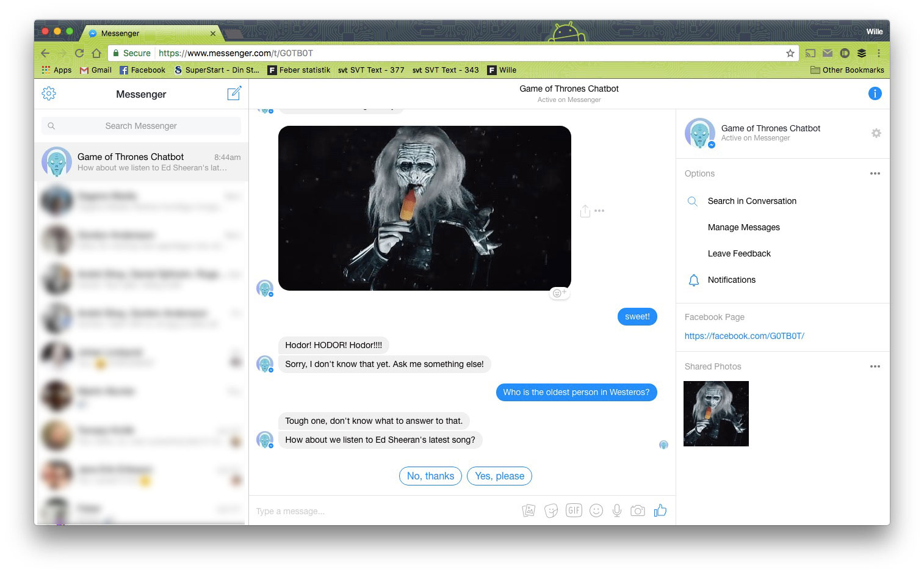Open Shared Photos more menu dots
The height and width of the screenshot is (574, 924).
tap(875, 366)
